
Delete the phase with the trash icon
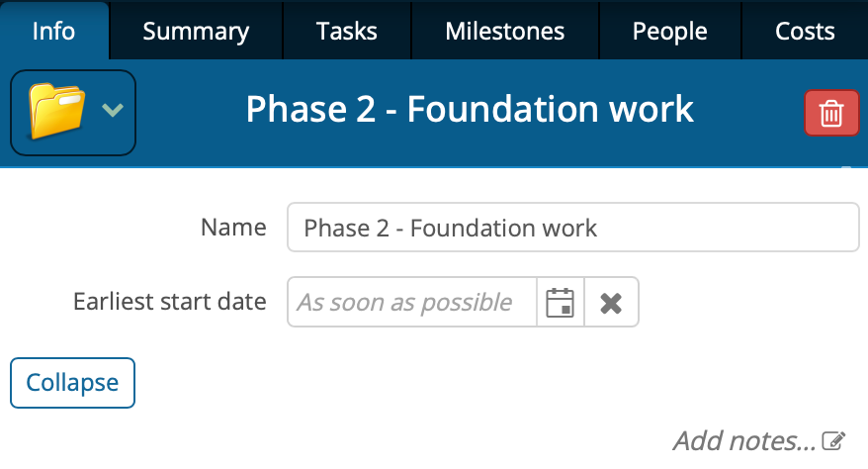point(831,114)
